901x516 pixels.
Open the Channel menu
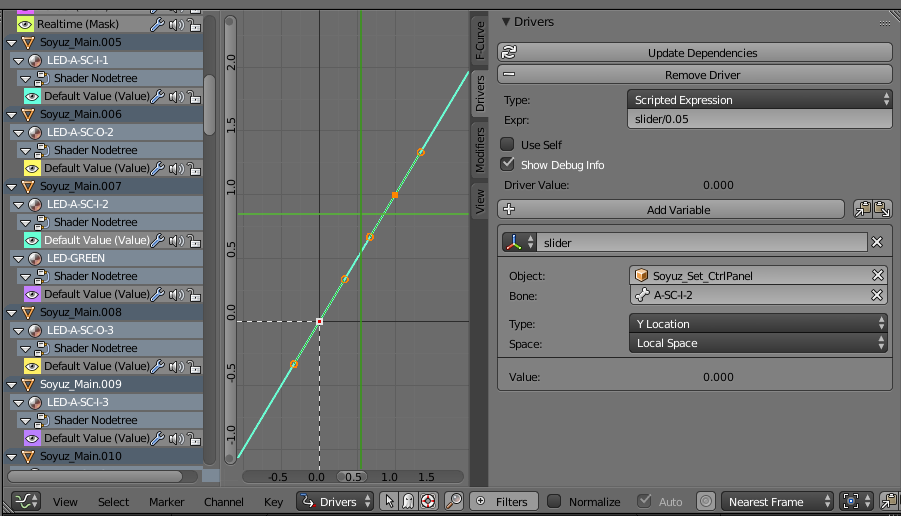click(x=223, y=502)
